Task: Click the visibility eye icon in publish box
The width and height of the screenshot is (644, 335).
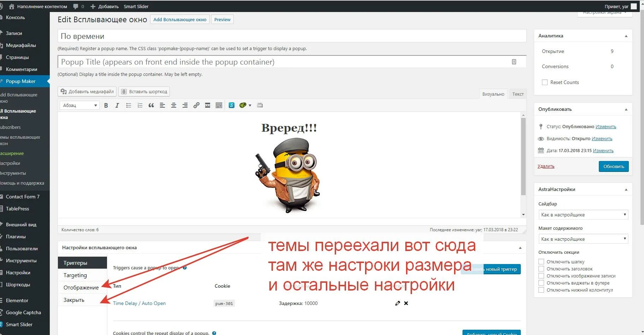Action: (541, 138)
